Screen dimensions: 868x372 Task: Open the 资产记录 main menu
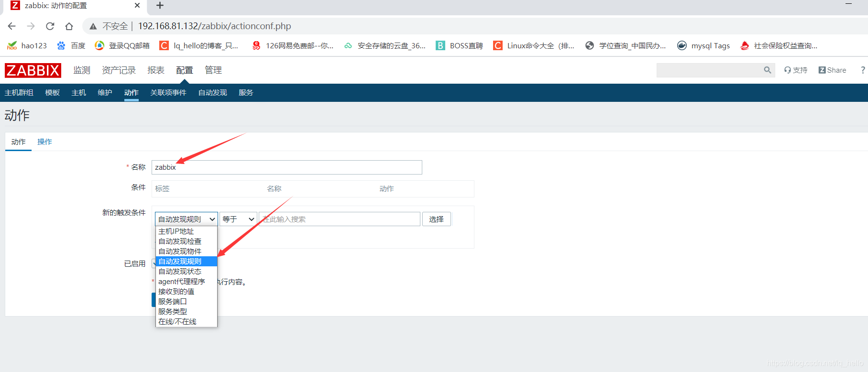tap(119, 70)
